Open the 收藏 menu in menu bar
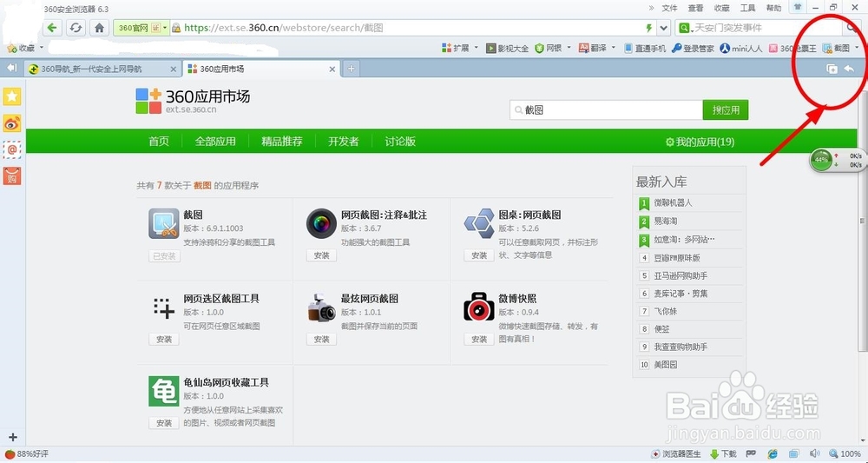This screenshot has height=463, width=868. [x=722, y=8]
